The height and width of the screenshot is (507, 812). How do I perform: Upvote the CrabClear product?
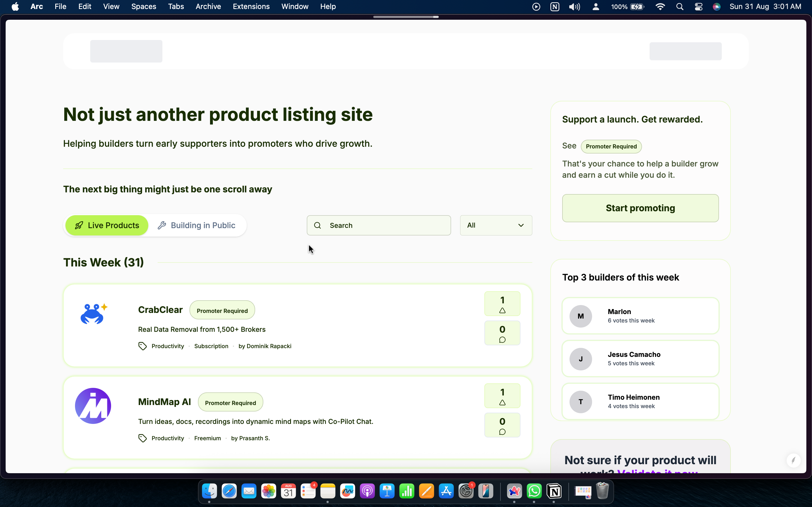[x=502, y=304]
